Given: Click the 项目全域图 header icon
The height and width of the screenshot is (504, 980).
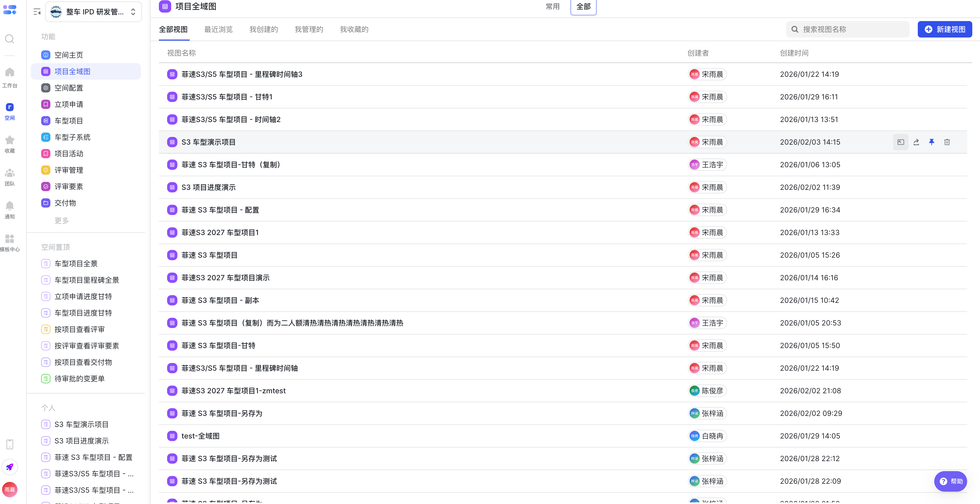Looking at the screenshot, I should click(x=165, y=6).
